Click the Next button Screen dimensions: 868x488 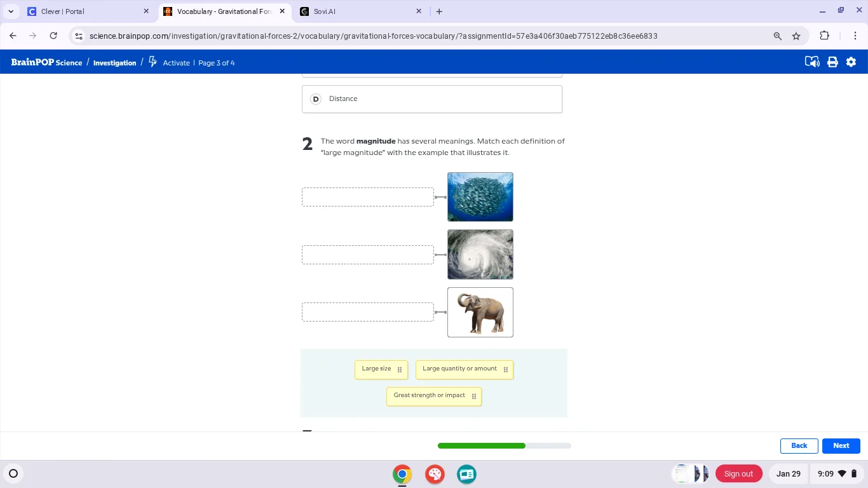click(x=841, y=445)
